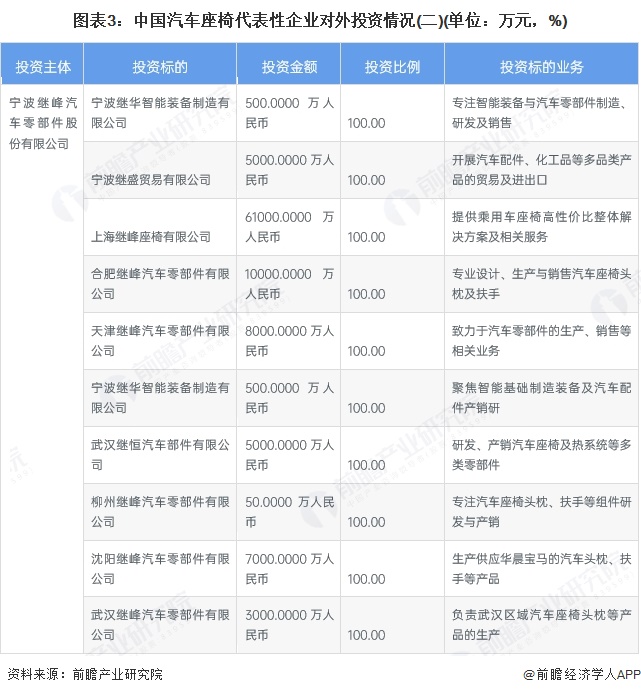This screenshot has height=695, width=641.
Task: Select the 柳州继峰汽车零部件有限公司 cell
Action: pyautogui.click(x=160, y=511)
